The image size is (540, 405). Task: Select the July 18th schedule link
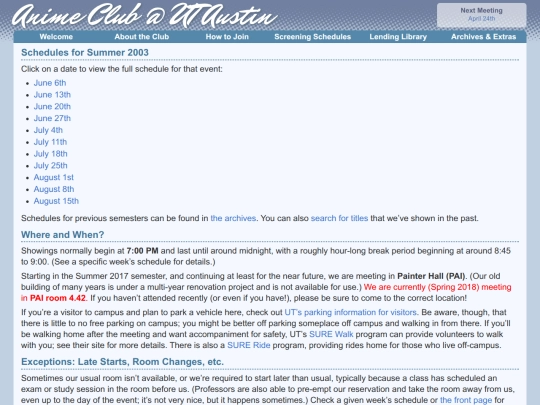click(x=51, y=154)
